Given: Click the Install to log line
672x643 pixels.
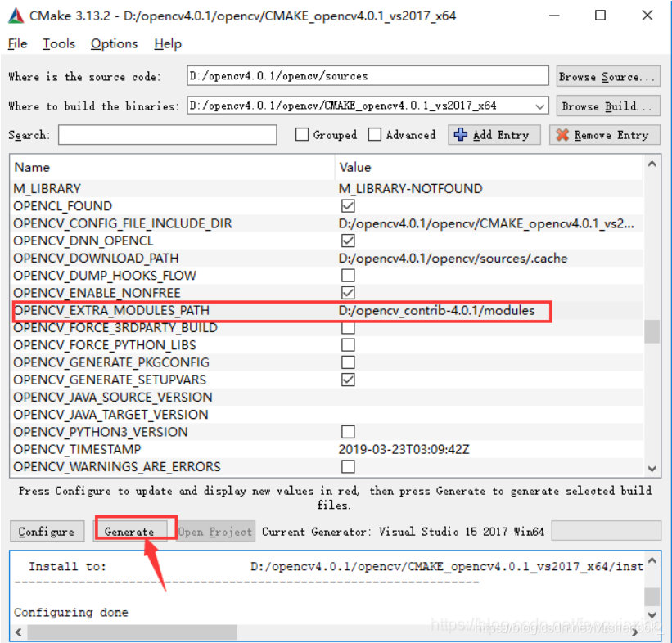Looking at the screenshot, I should click(336, 566).
